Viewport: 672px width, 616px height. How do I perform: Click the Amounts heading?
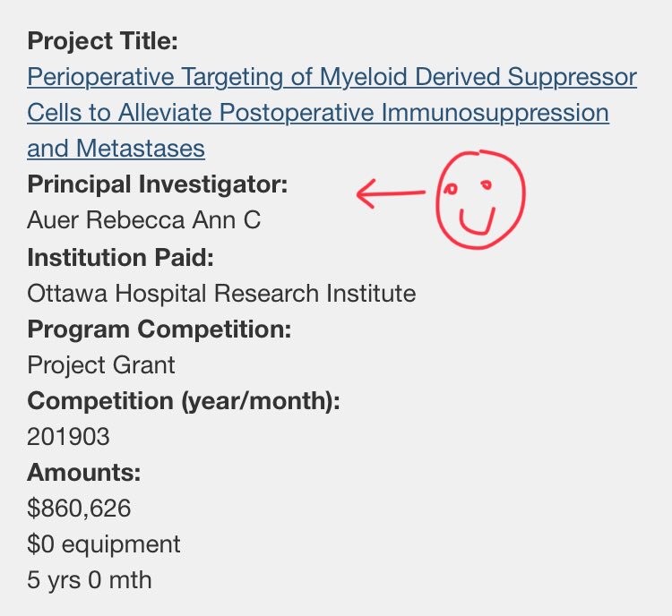84,473
